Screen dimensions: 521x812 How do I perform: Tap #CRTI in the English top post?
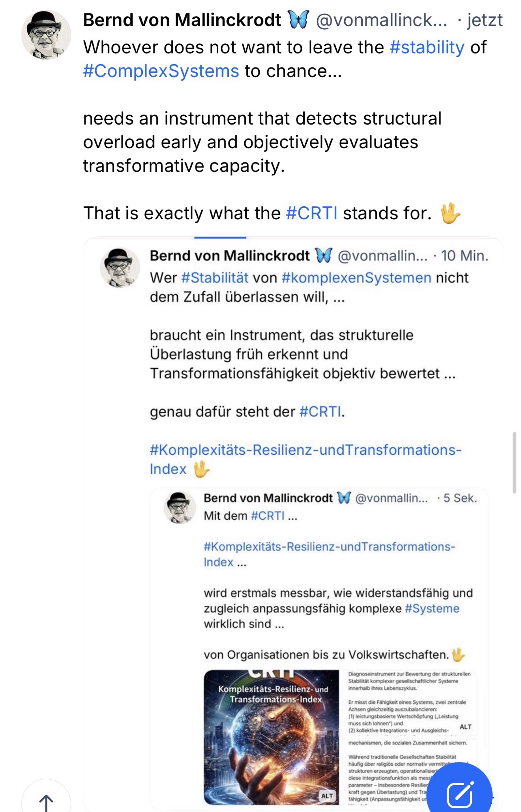click(312, 213)
